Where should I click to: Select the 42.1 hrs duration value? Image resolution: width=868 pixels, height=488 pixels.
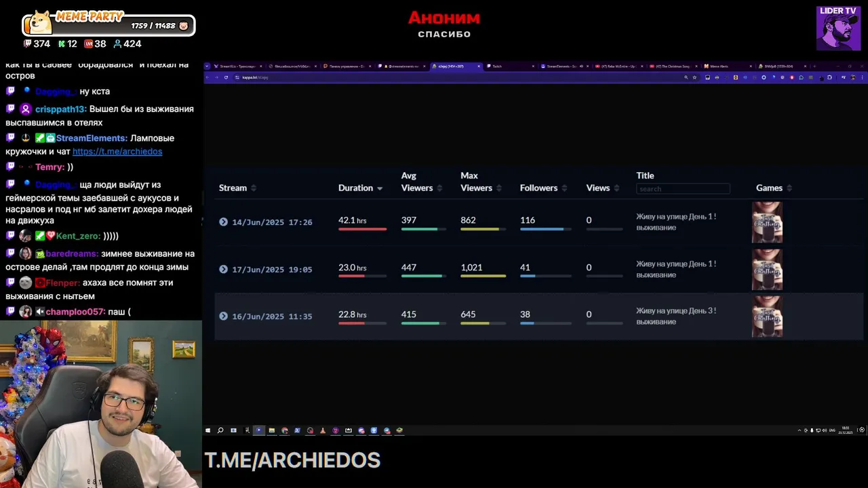[353, 220]
